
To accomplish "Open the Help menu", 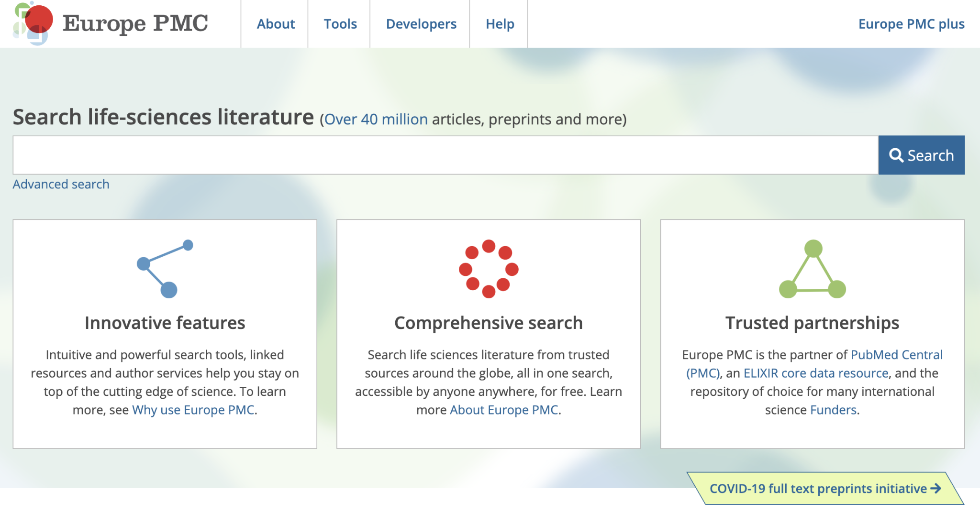I will tap(500, 24).
